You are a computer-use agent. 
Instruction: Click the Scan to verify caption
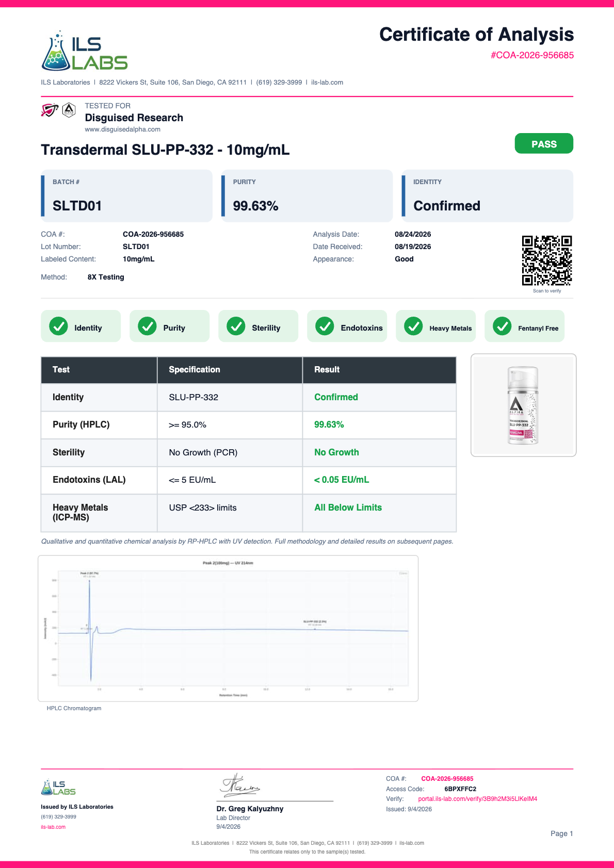[x=547, y=291]
